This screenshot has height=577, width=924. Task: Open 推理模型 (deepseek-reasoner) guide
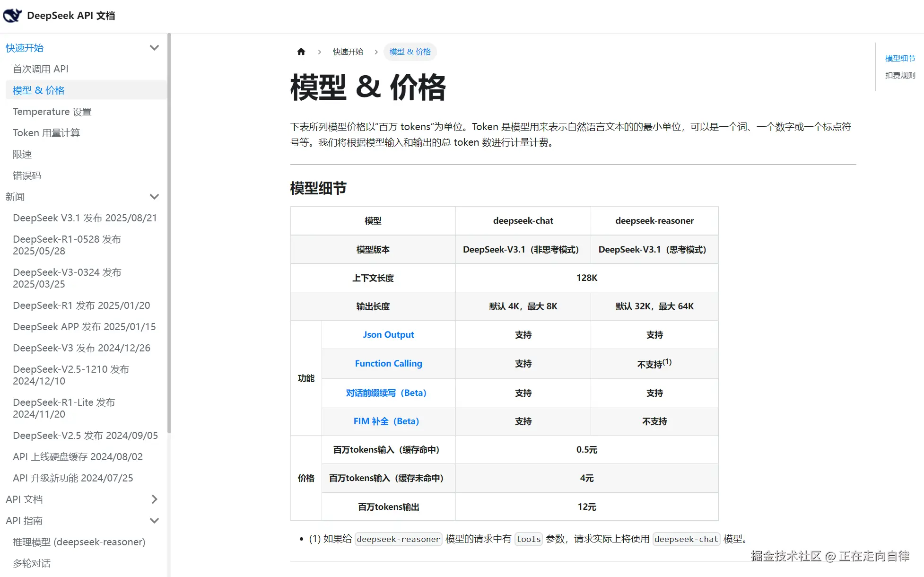click(x=79, y=542)
